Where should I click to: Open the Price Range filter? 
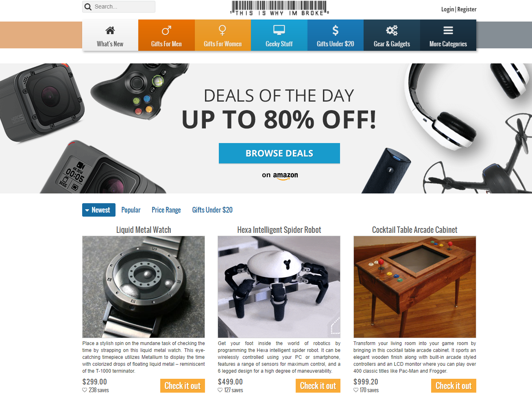(166, 210)
